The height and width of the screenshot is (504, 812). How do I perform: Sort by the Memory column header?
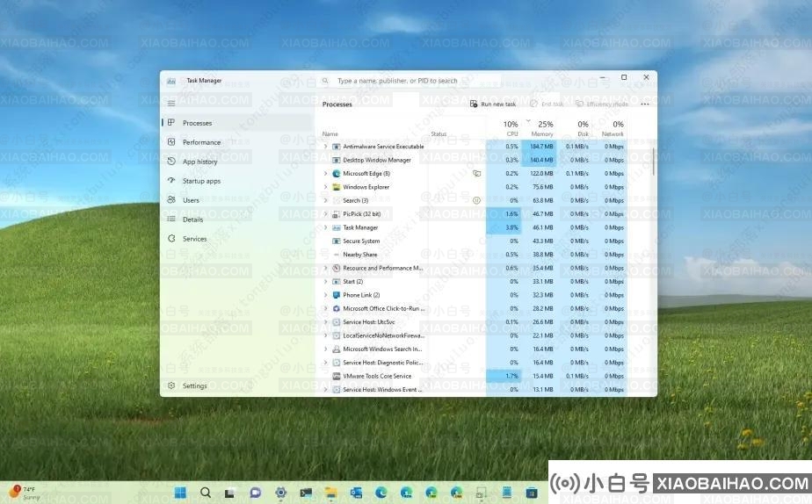tap(541, 128)
